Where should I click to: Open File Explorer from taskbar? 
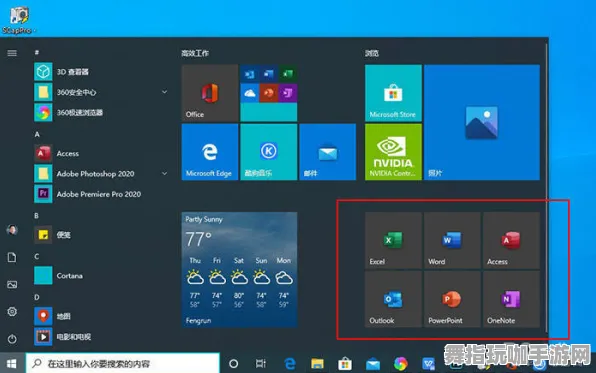317,364
